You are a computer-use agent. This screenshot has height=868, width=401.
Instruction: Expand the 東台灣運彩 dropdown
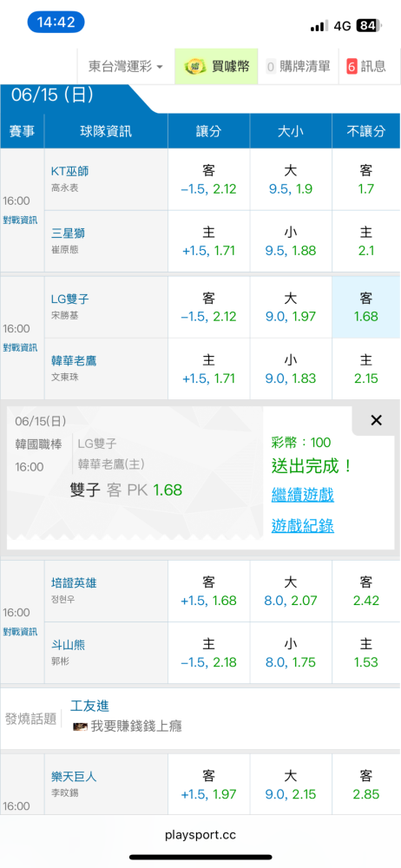point(126,67)
